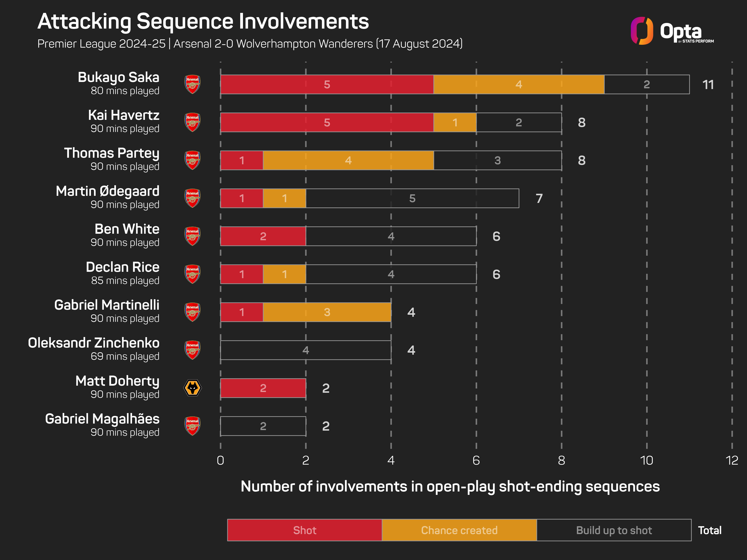Select the orange Chance created legend swatch
747x560 pixels.
click(x=459, y=530)
